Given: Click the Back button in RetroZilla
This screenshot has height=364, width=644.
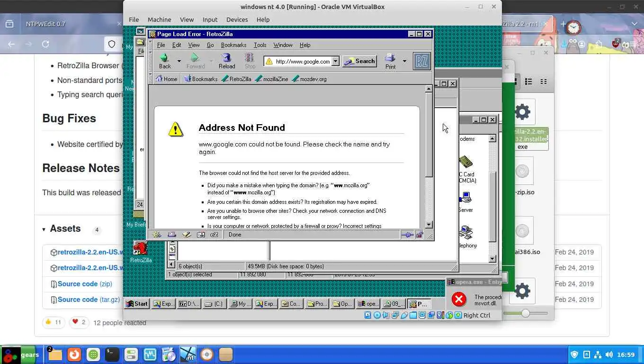Looking at the screenshot, I should (x=165, y=61).
